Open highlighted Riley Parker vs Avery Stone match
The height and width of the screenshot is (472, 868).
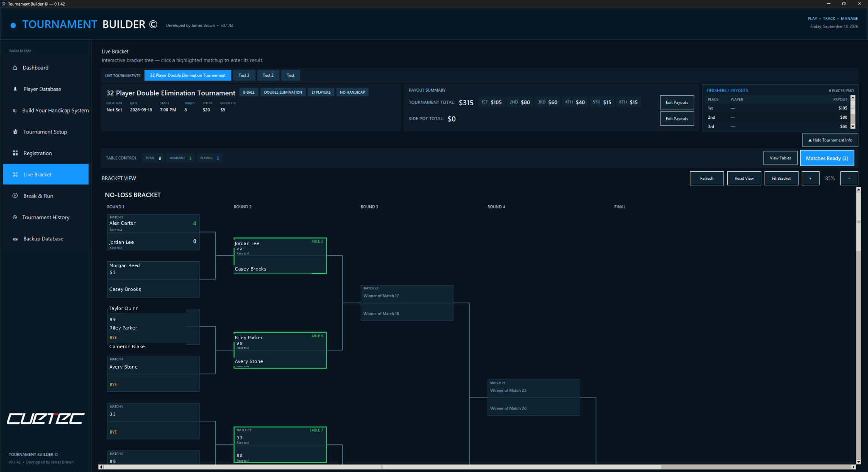click(x=280, y=350)
